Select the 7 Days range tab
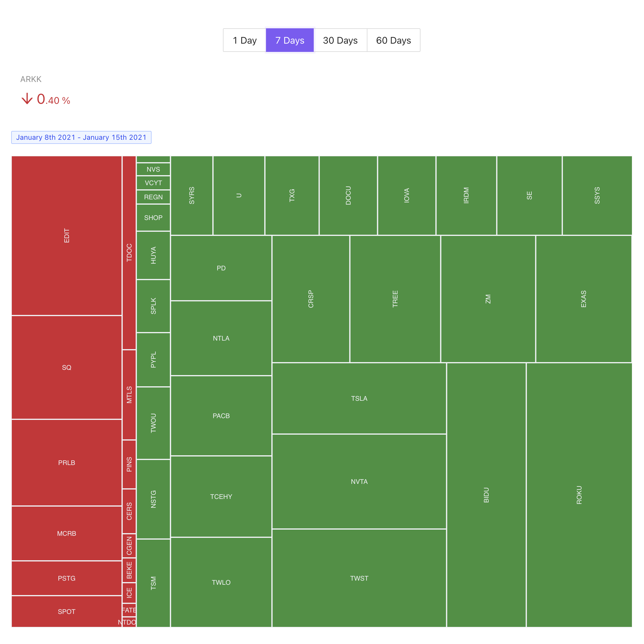This screenshot has height=644, width=644. pos(289,40)
